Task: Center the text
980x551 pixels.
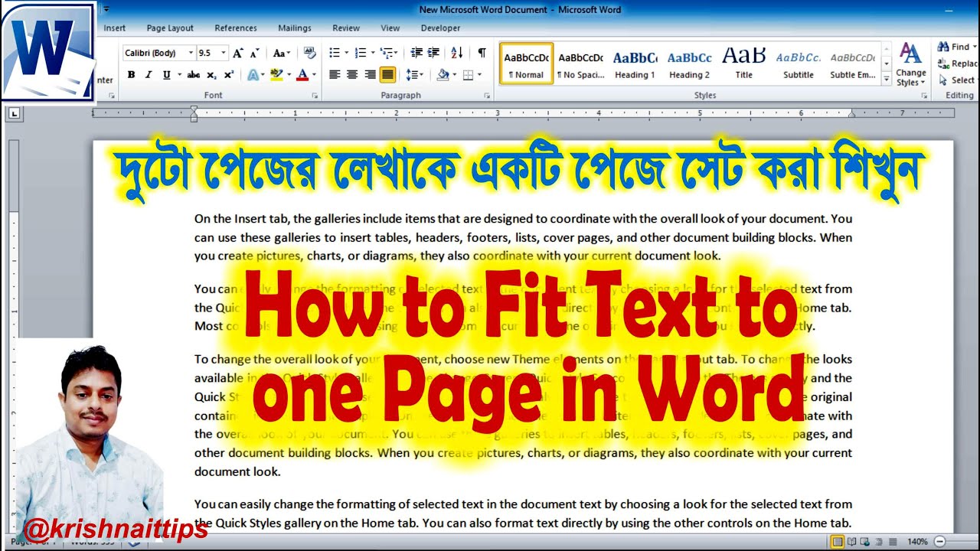Action: click(352, 75)
